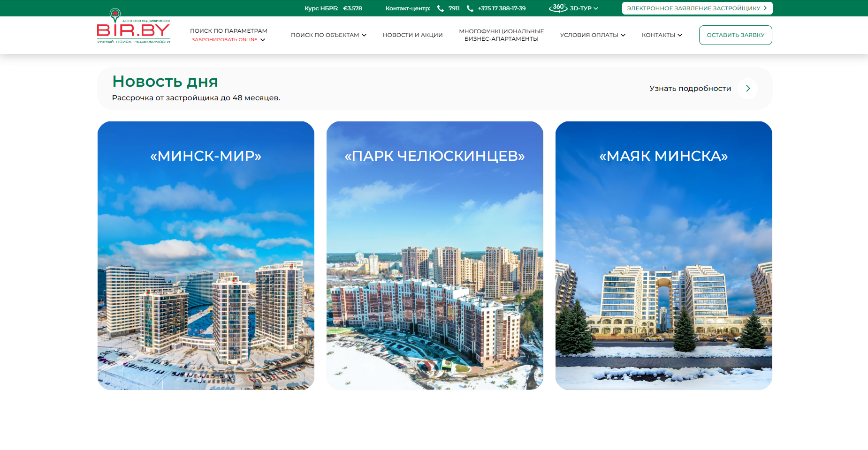
Task: Call the +375 17 388-17-39 number link
Action: [502, 8]
